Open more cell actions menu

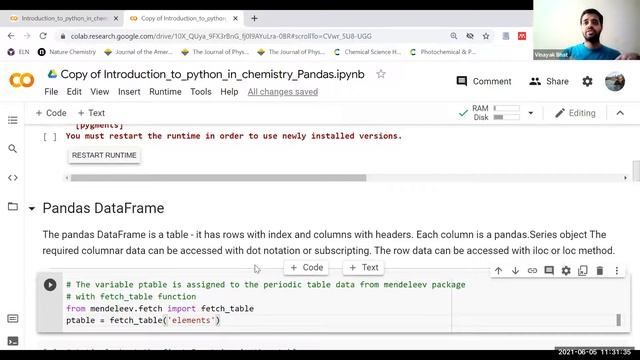(x=617, y=271)
